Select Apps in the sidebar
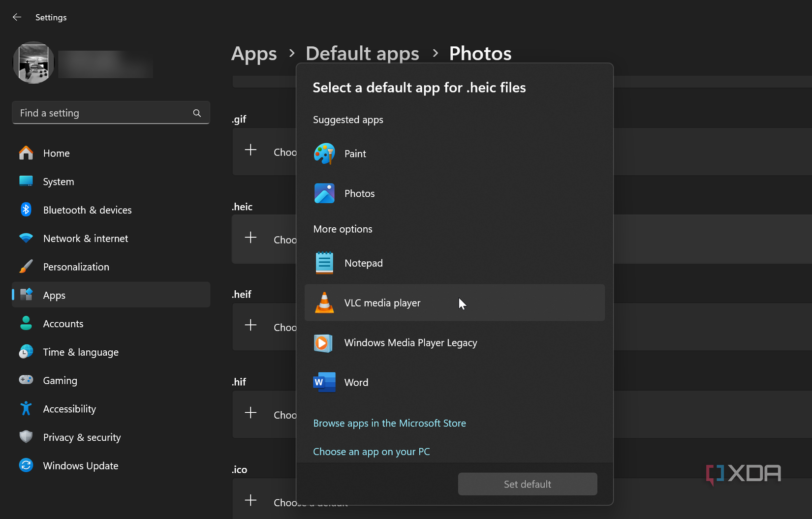 click(x=54, y=295)
